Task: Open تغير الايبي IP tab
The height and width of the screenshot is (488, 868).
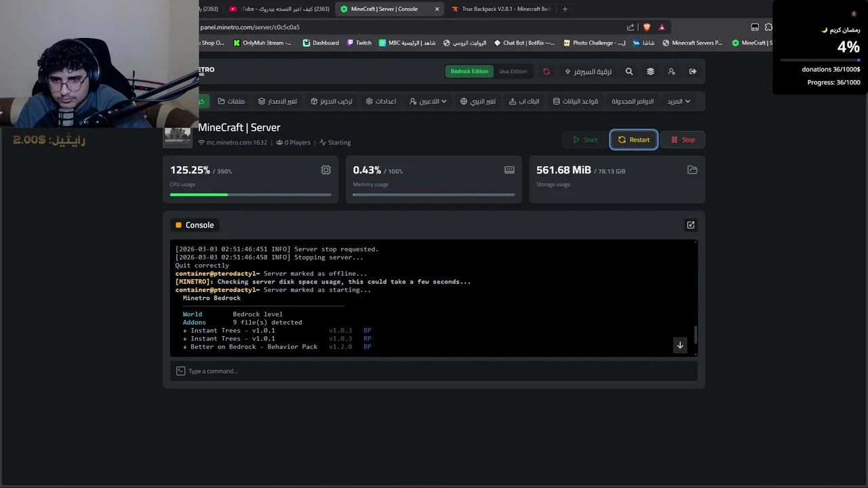Action: (478, 101)
